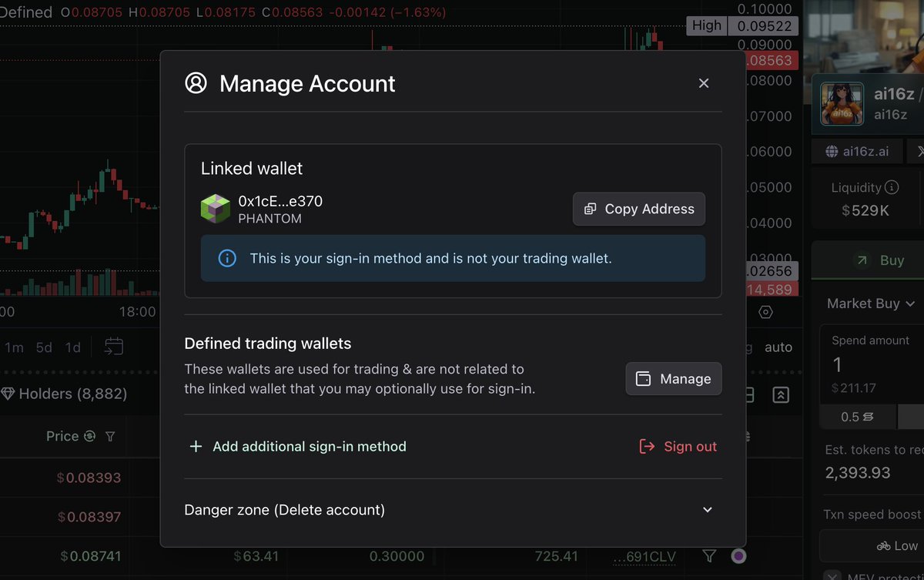Click the High price label on the chart
Image resolution: width=924 pixels, height=580 pixels.
click(x=707, y=25)
